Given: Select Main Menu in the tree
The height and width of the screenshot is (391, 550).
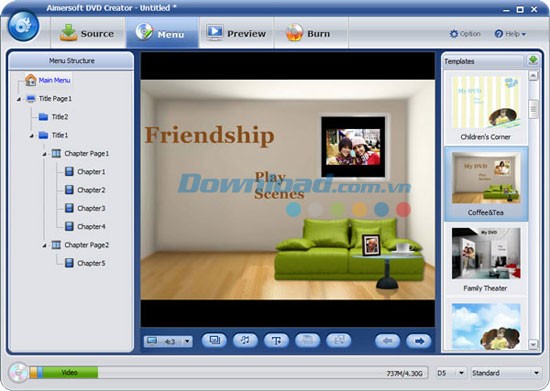Looking at the screenshot, I should 54,80.
